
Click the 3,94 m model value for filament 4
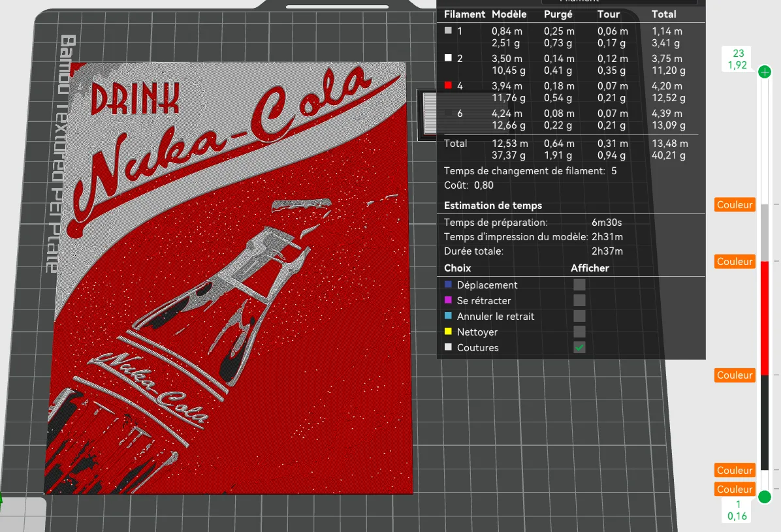pyautogui.click(x=507, y=86)
